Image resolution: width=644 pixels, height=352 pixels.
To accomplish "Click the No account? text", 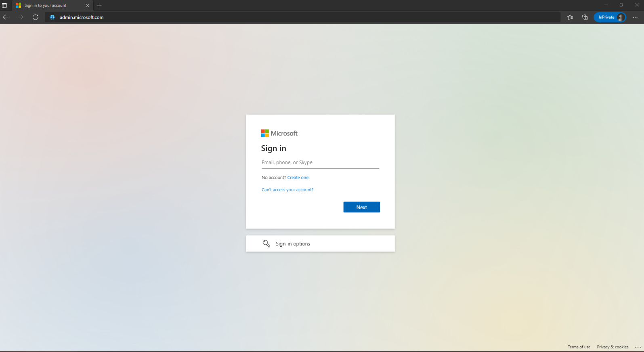I will pos(274,177).
